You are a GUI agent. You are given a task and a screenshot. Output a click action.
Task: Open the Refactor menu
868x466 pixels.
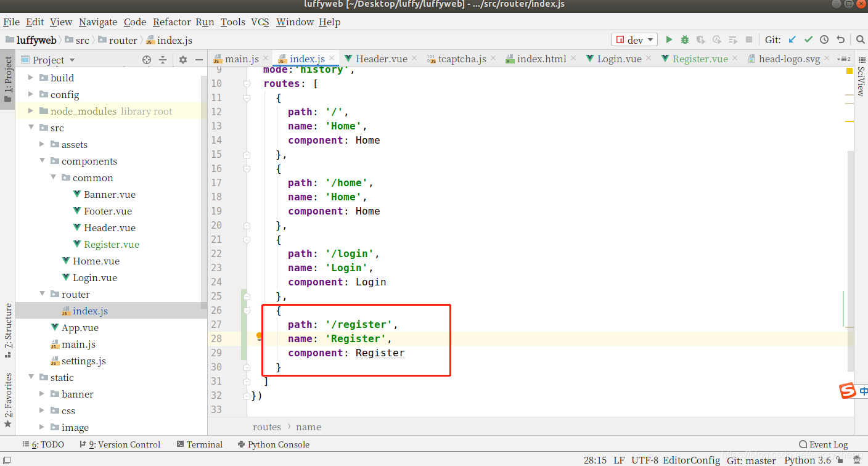coord(172,22)
